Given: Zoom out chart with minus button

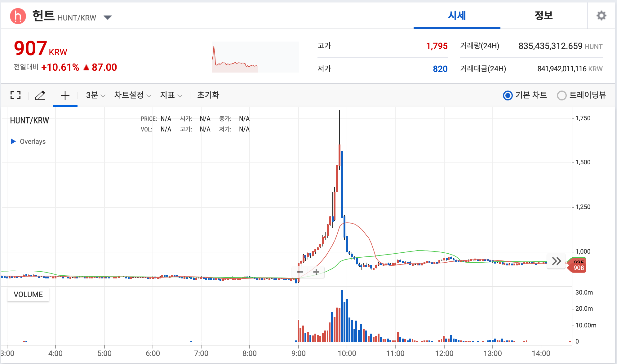Looking at the screenshot, I should (x=300, y=272).
